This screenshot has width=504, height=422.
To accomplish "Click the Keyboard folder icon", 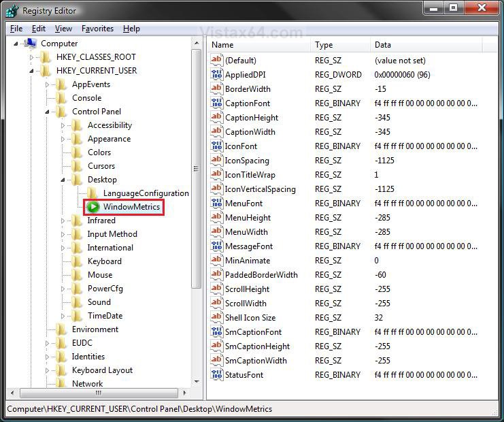I will click(76, 261).
